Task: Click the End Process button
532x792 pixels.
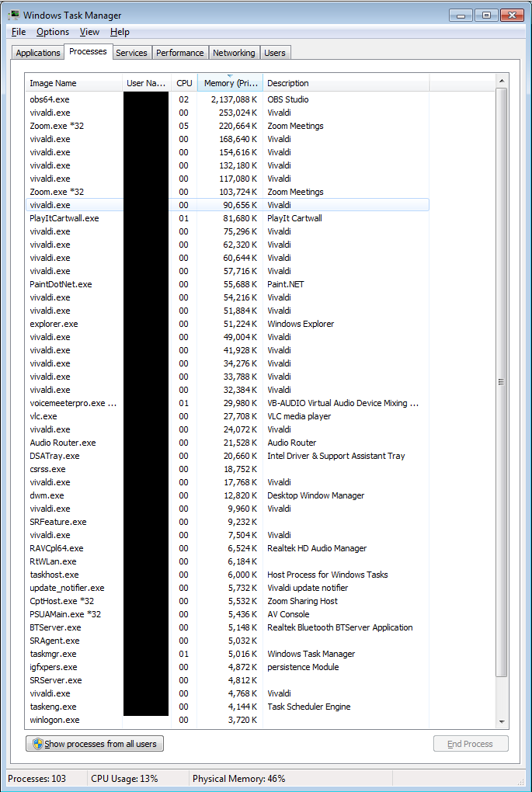Action: tap(471, 744)
